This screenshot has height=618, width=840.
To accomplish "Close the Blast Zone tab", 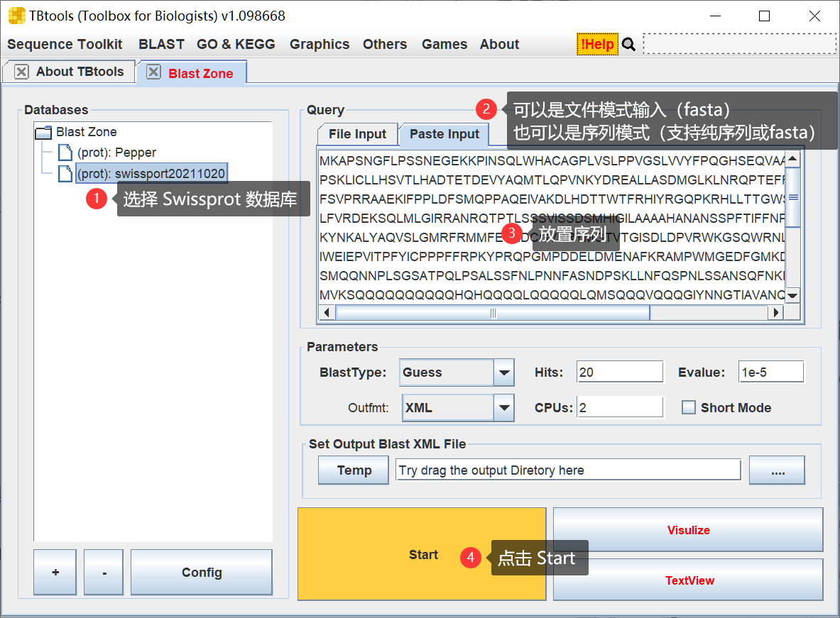I will (154, 72).
